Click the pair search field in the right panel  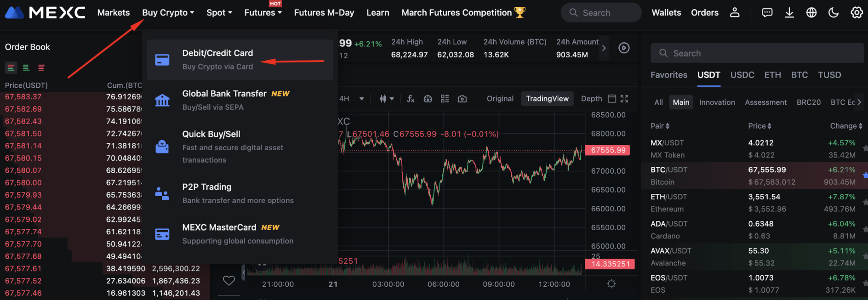pos(756,53)
